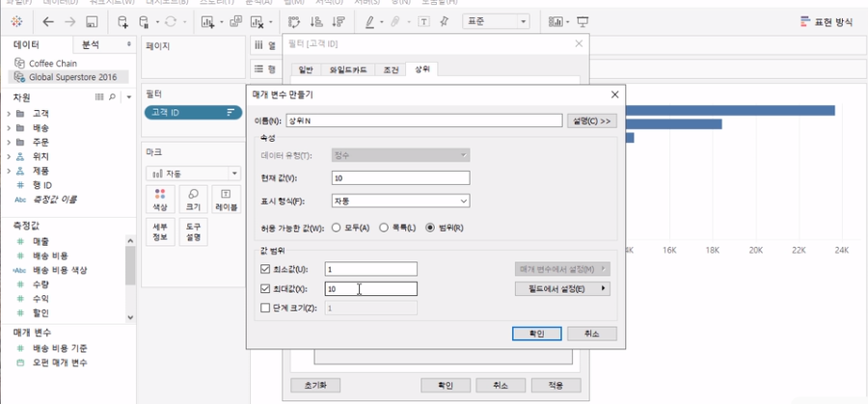
Task: Click the 세부 정보 detail mark card
Action: [x=160, y=231]
